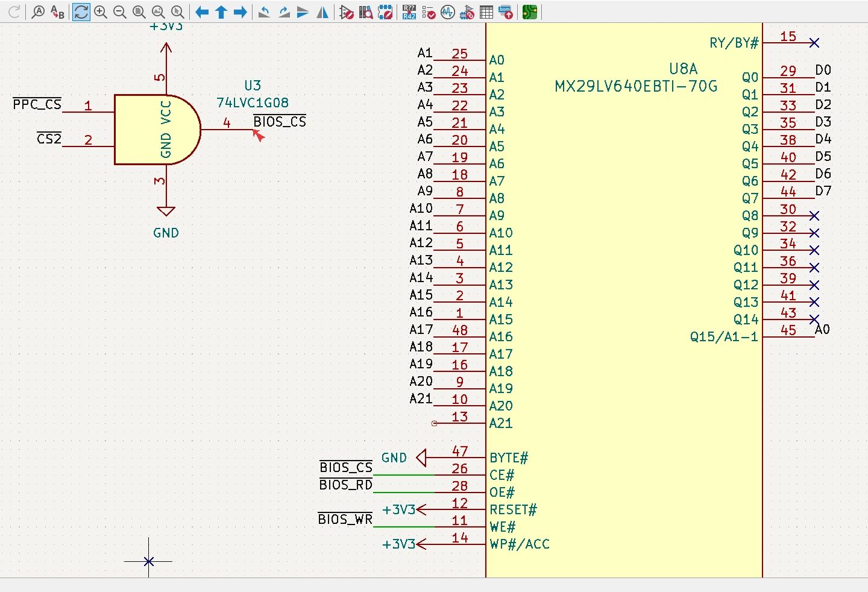Navigate back with the left arrow
The height and width of the screenshot is (592, 868).
click(x=202, y=12)
